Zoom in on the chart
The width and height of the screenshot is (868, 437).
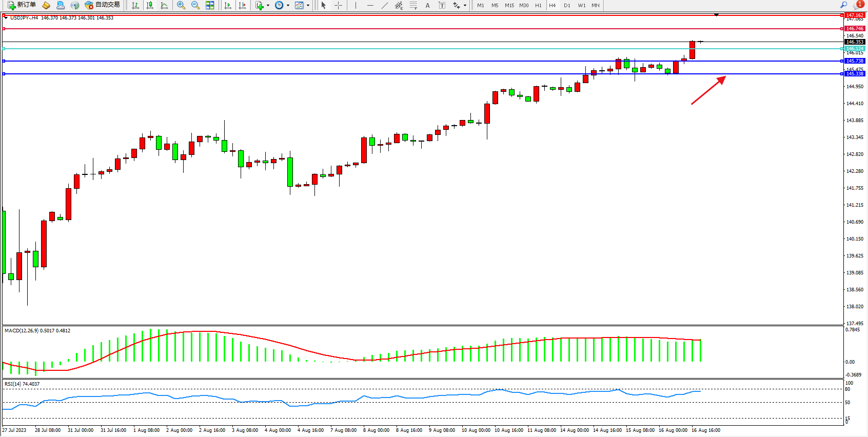click(x=181, y=5)
